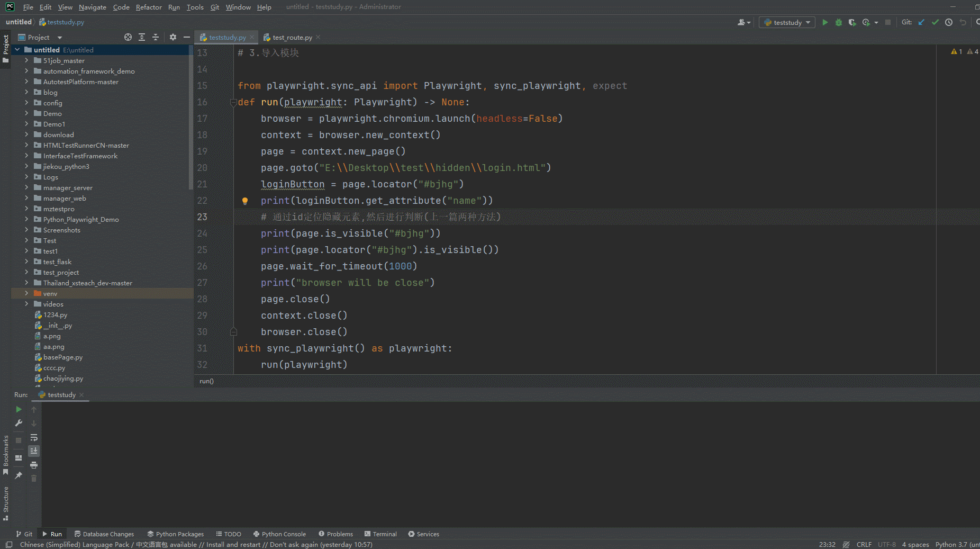Screen dimensions: 980x549
Task: Print the Run console output
Action: pos(34,465)
